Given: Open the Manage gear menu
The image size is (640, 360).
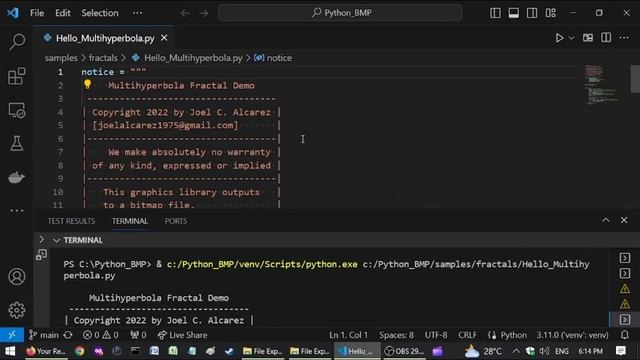Looking at the screenshot, I should (x=17, y=310).
